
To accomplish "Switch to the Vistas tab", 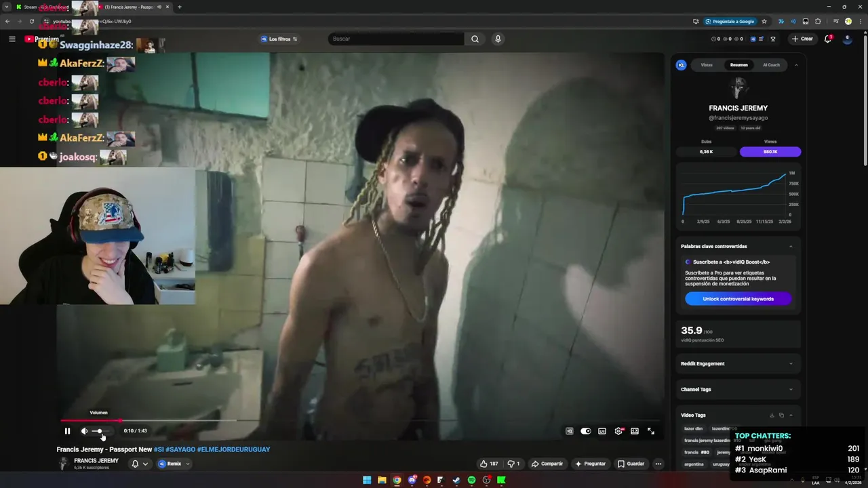I will [x=707, y=65].
